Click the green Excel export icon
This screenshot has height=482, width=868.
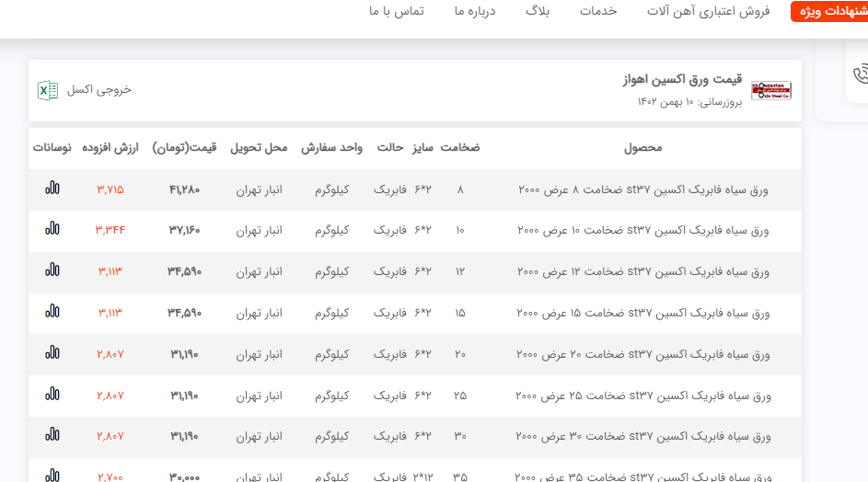(48, 90)
